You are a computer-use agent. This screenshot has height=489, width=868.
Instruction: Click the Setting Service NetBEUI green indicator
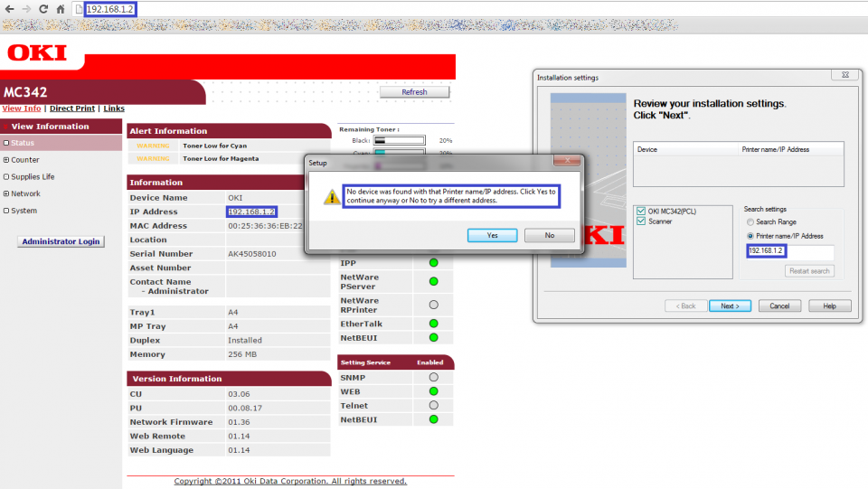click(433, 419)
